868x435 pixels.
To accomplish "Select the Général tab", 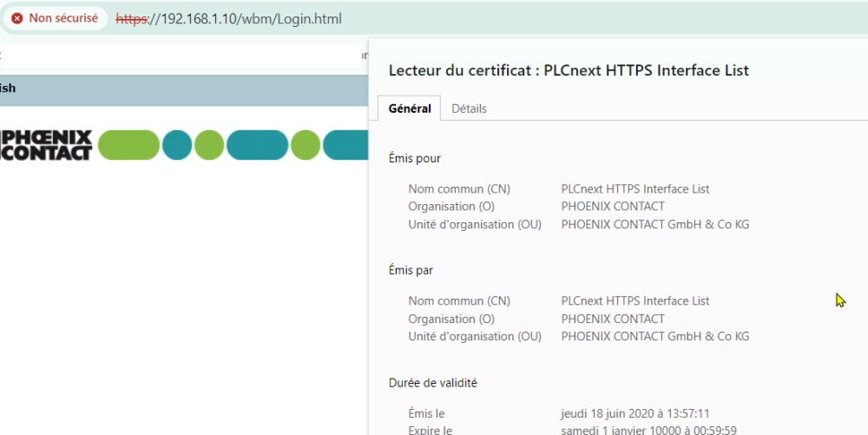I will tap(410, 109).
